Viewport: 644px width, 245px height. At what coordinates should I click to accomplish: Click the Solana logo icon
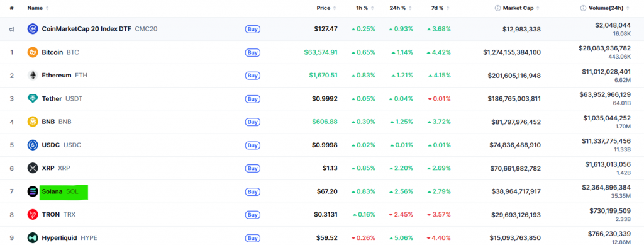[33, 191]
